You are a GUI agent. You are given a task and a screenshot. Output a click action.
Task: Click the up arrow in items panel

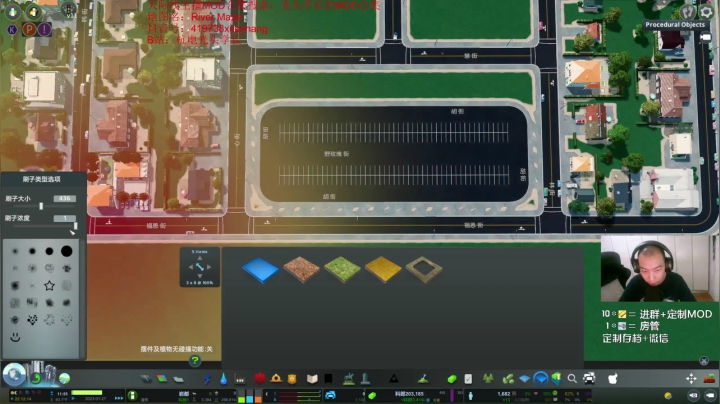(x=199, y=258)
